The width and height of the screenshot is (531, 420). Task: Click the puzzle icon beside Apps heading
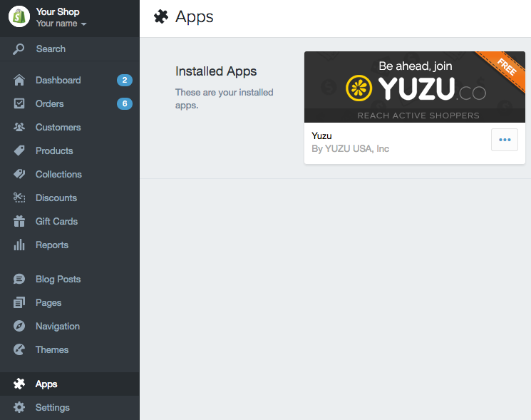click(x=161, y=16)
